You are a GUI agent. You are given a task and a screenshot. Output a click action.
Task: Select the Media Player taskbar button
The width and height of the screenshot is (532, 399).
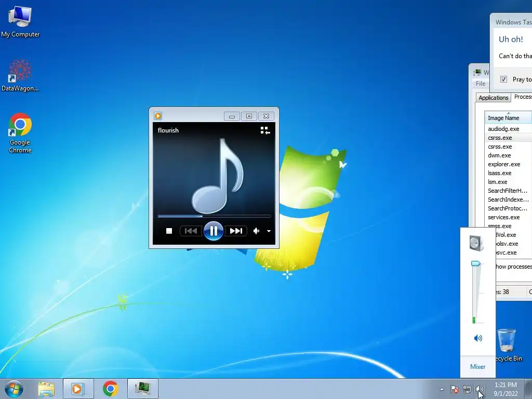click(x=78, y=389)
